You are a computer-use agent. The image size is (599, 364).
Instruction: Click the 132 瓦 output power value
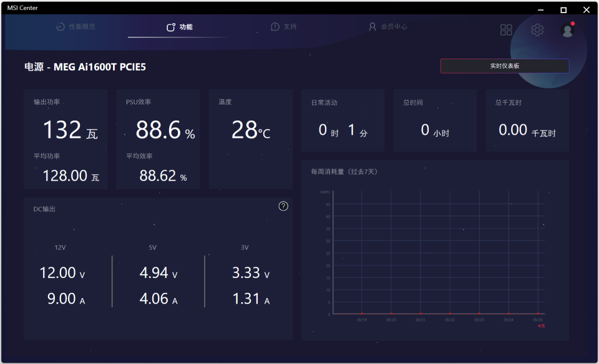[x=71, y=130]
